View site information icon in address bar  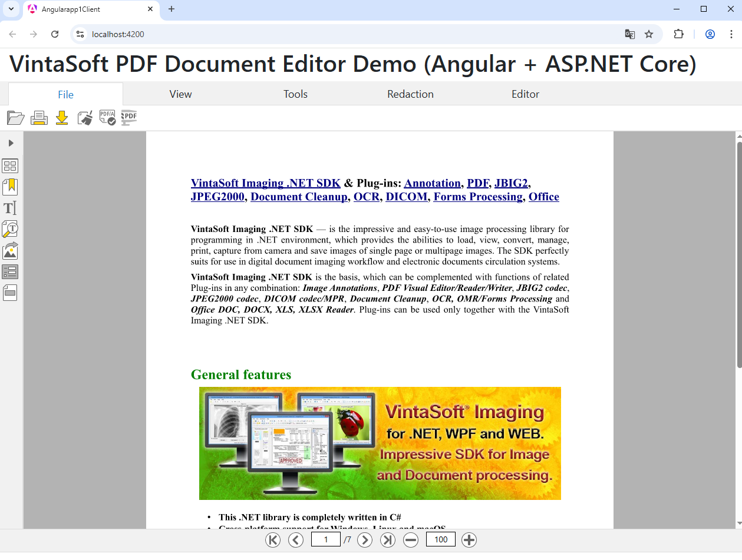[81, 34]
